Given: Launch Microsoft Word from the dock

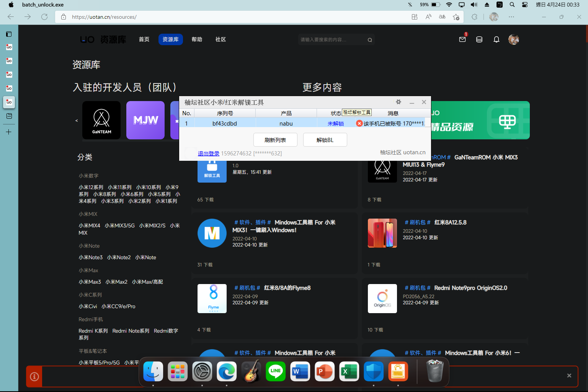Looking at the screenshot, I should [300, 371].
